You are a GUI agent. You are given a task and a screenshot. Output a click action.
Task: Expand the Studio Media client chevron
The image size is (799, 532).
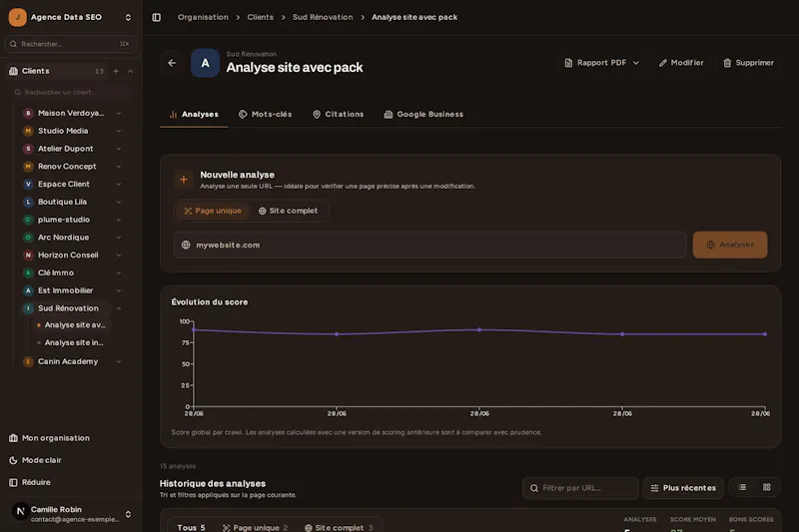[119, 131]
